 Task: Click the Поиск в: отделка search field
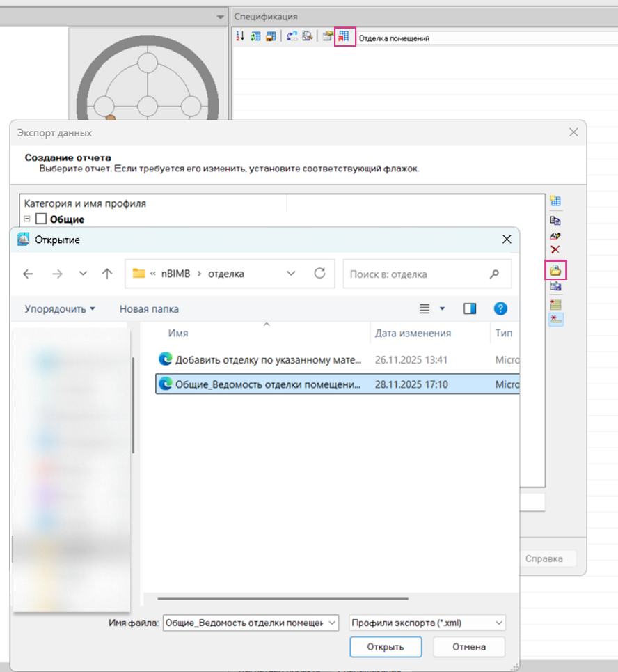point(418,274)
